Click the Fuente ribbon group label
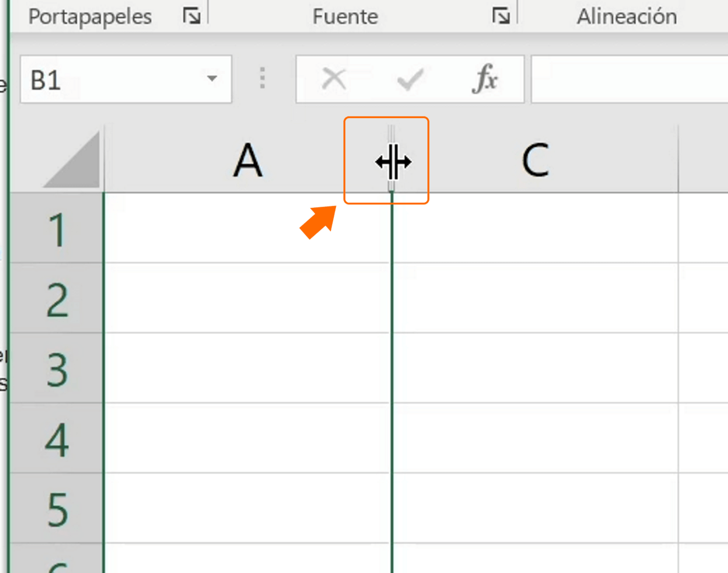 pyautogui.click(x=345, y=16)
